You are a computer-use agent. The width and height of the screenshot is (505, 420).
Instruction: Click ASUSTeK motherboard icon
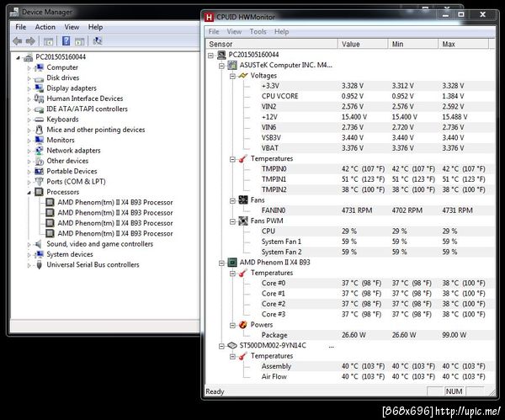point(232,65)
